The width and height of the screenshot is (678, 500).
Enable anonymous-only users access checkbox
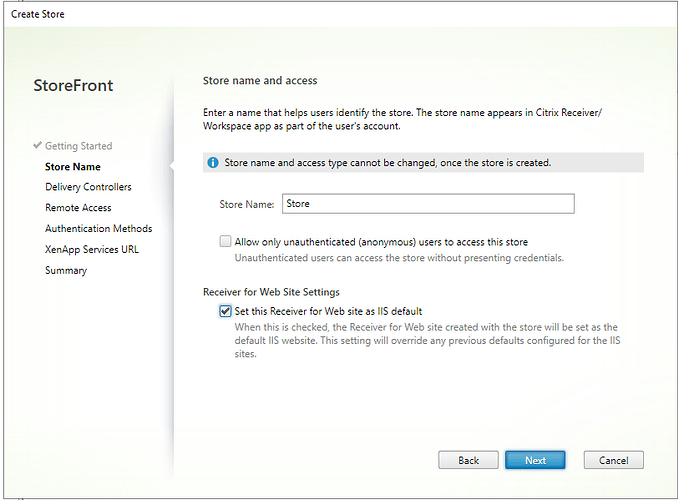click(x=225, y=241)
